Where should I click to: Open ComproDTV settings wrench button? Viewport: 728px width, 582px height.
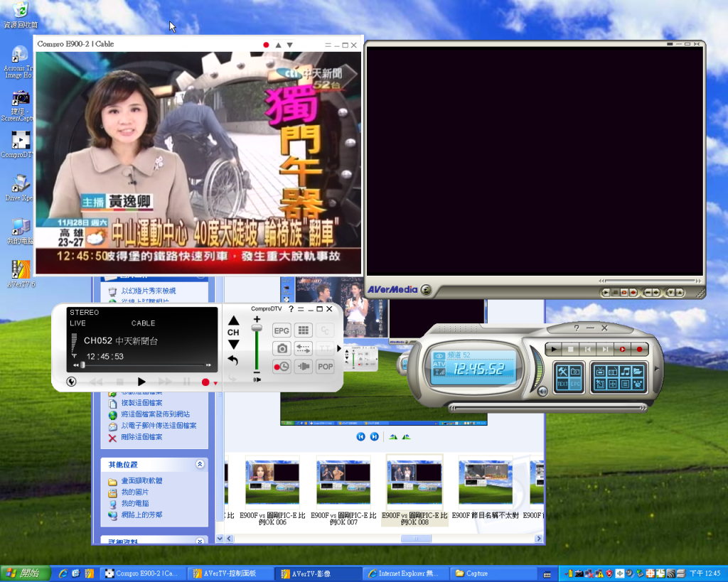[x=72, y=382]
